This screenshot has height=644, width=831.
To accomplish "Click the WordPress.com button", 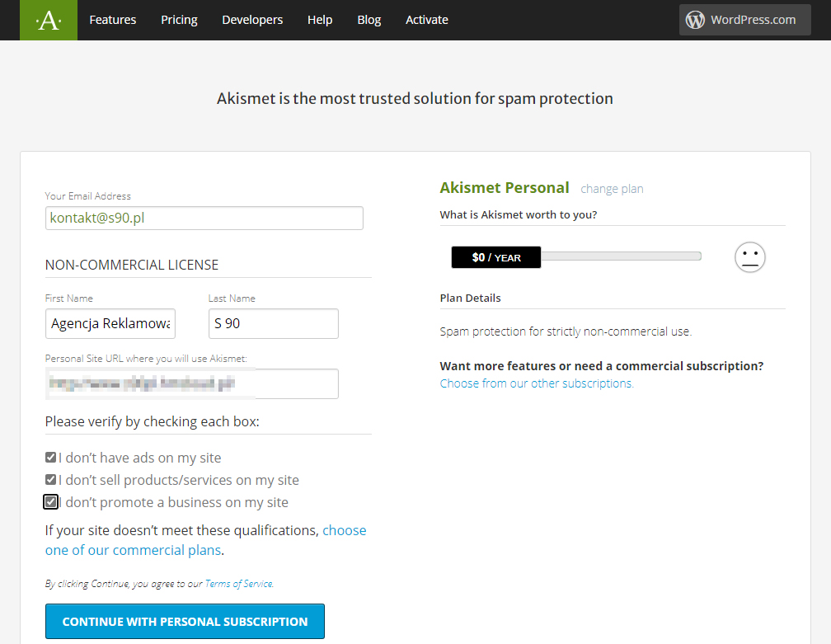I will point(744,20).
